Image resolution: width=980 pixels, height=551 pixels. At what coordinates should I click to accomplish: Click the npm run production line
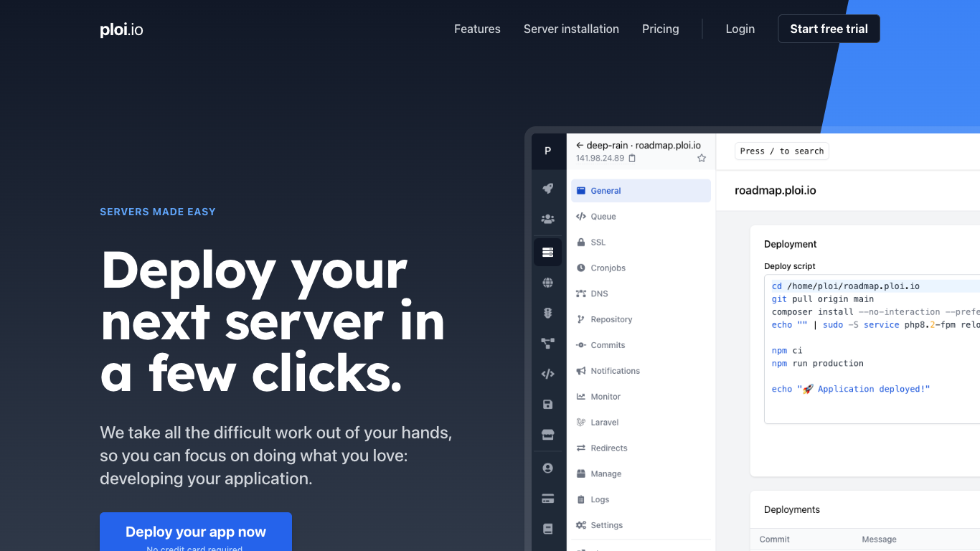click(x=818, y=364)
